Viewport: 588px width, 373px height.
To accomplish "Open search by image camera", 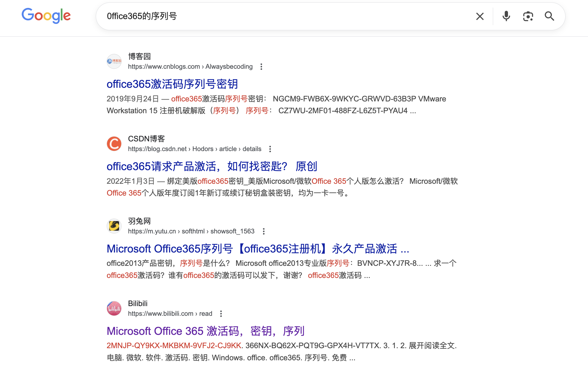I will [x=528, y=16].
